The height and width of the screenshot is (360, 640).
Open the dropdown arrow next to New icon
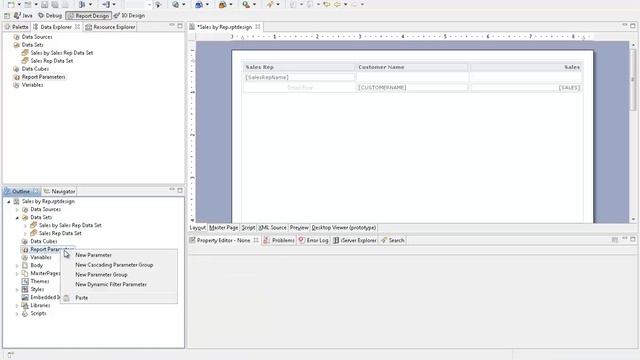[x=19, y=4]
